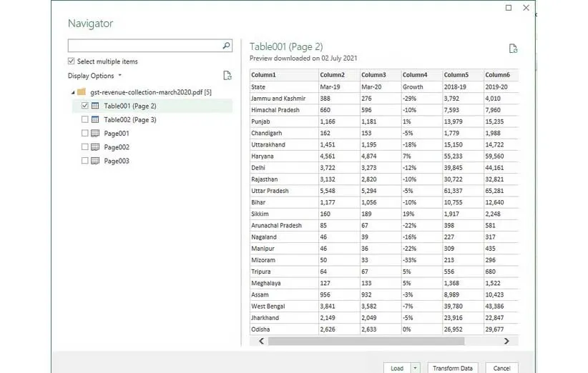Click the Page001 page icon

[x=95, y=134]
